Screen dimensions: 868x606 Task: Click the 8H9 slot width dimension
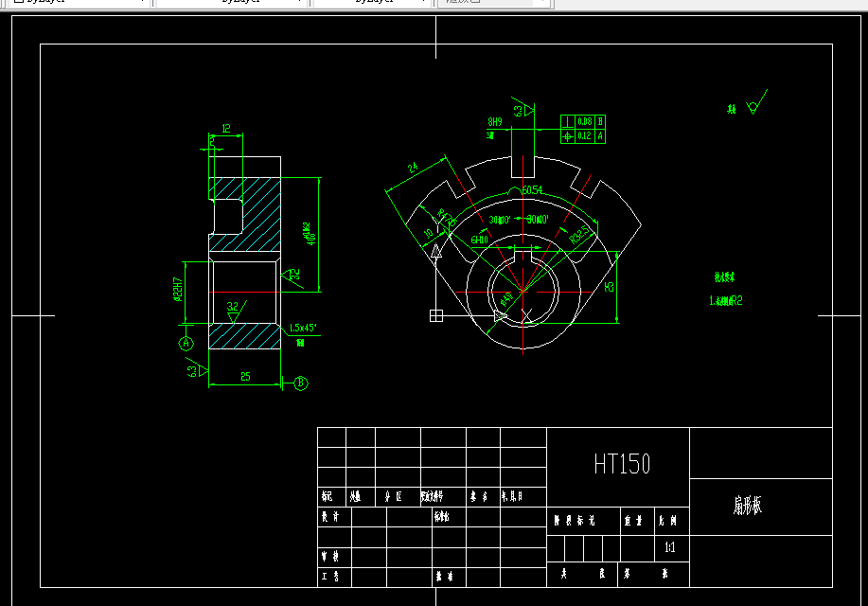(x=495, y=122)
